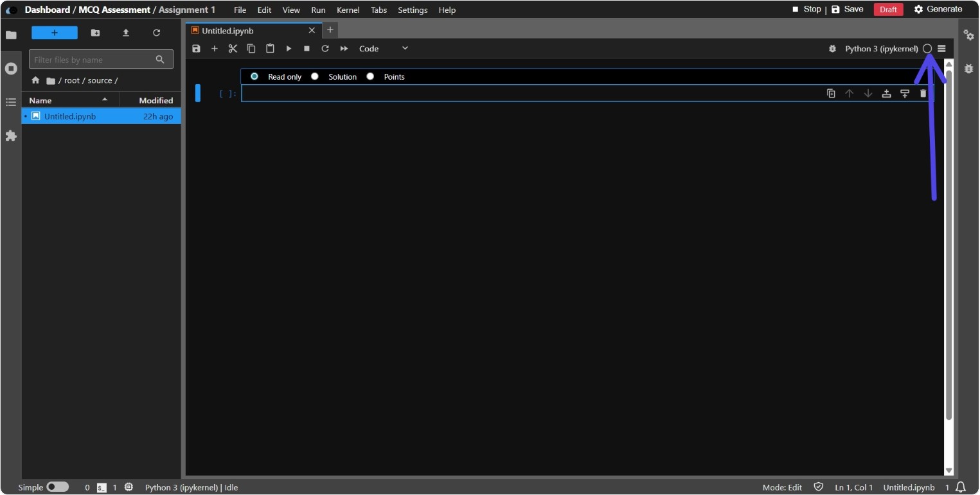Click the terminal count icon in status bar
Image resolution: width=980 pixels, height=495 pixels.
(102, 487)
